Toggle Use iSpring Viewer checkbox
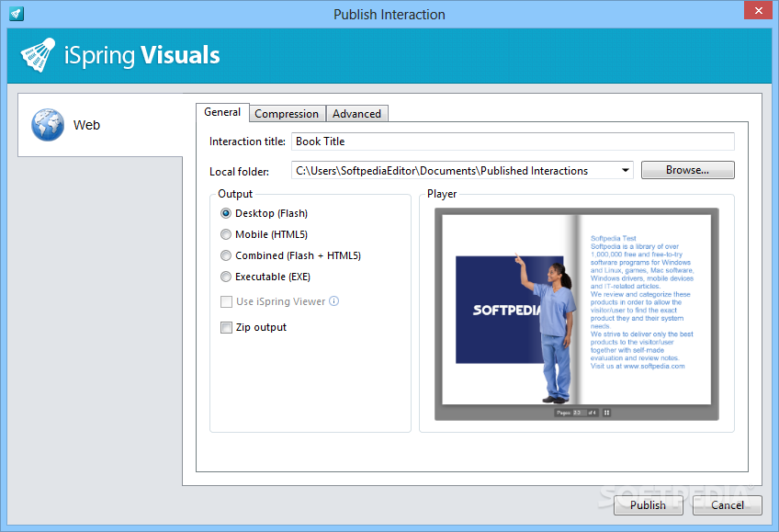 [226, 301]
